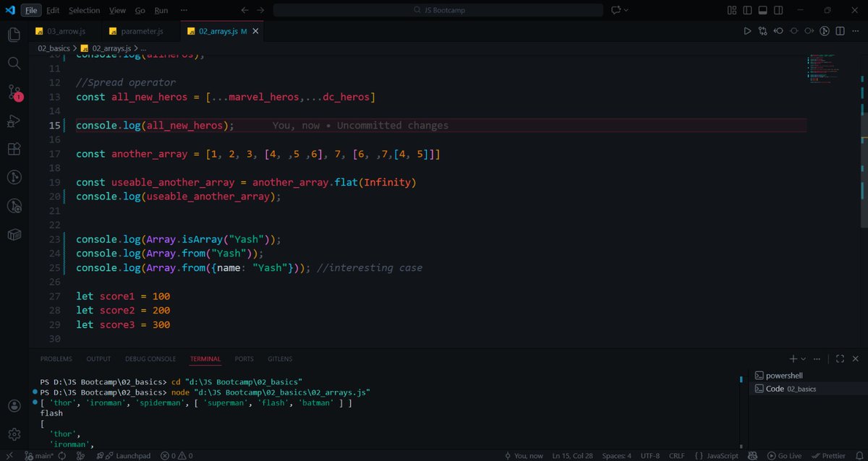This screenshot has width=868, height=461.
Task: Open the Selection menu
Action: coord(85,10)
